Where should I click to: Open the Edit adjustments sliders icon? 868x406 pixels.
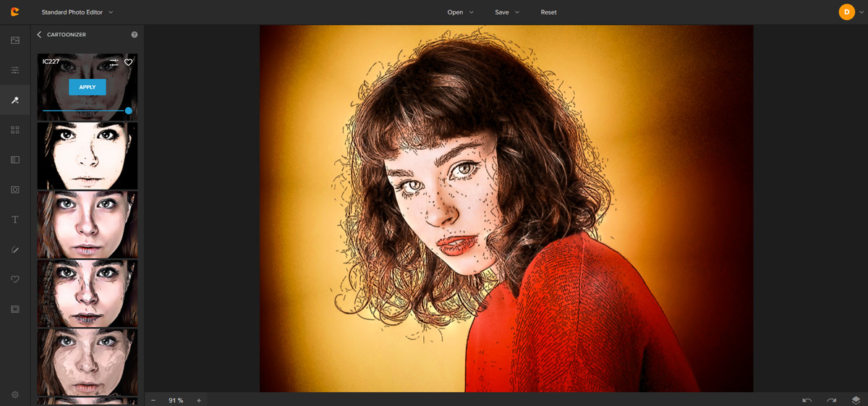[x=15, y=70]
